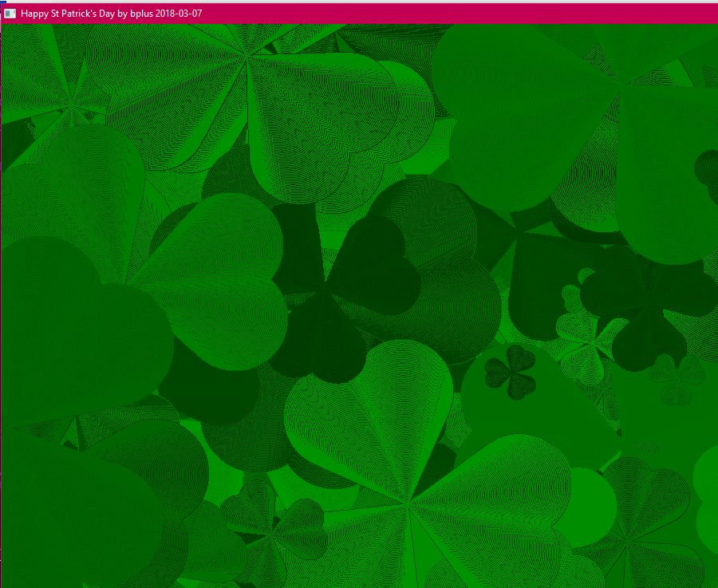The image size is (718, 588).
Task: Click the partial dark circle on right edge
Action: [x=707, y=169]
